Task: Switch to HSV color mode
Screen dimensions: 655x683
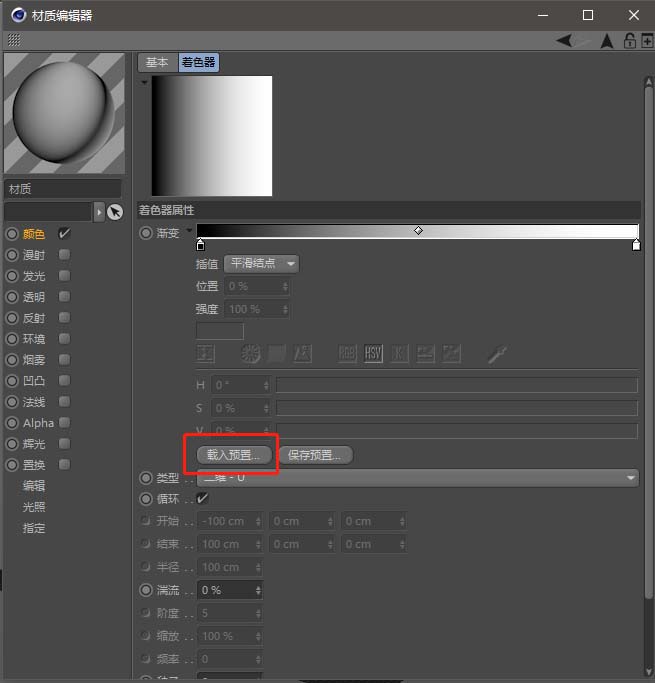Action: (373, 354)
